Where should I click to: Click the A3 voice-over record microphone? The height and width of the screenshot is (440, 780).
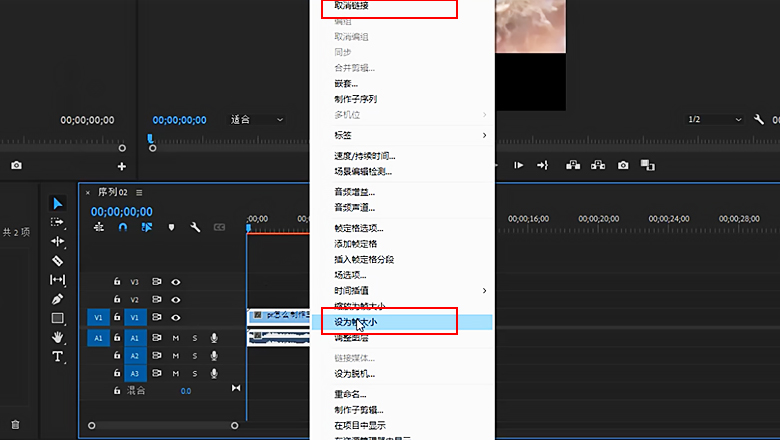[214, 373]
